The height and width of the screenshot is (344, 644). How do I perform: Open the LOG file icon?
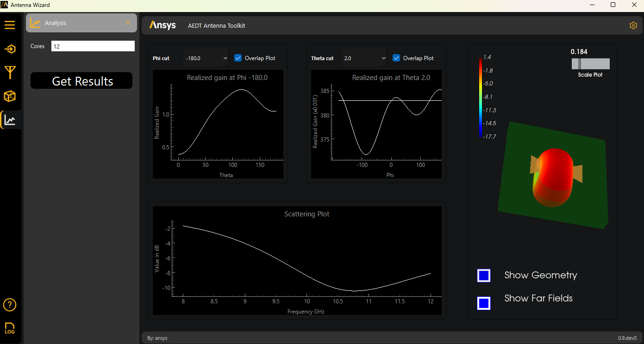tap(10, 328)
